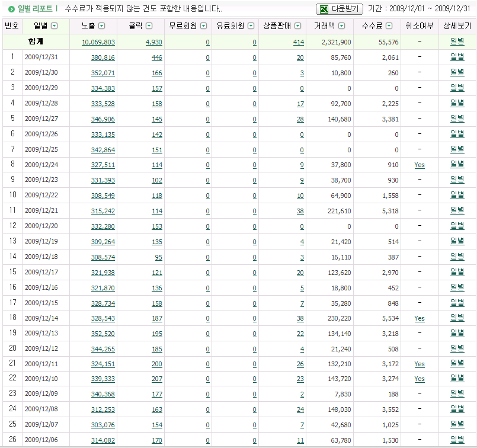This screenshot has width=477, height=448.
Task: Open 노출 value 352,071 for 2009/12/30
Action: click(x=103, y=73)
